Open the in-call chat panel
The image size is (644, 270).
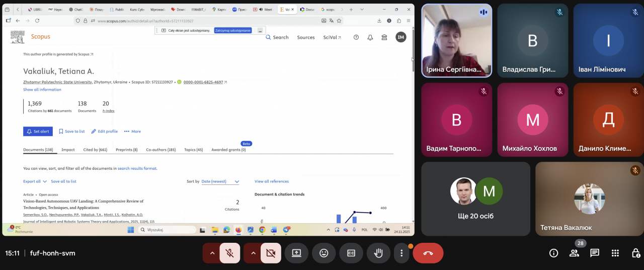tap(595, 253)
